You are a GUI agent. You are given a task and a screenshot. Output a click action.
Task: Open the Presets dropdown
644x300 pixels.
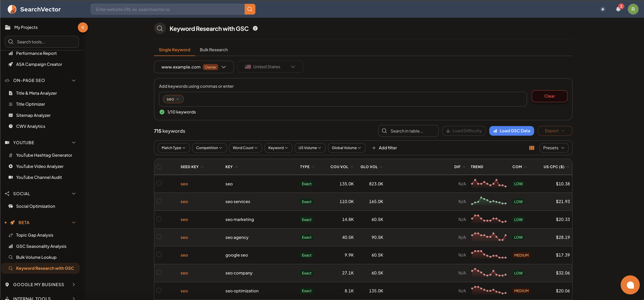(554, 148)
